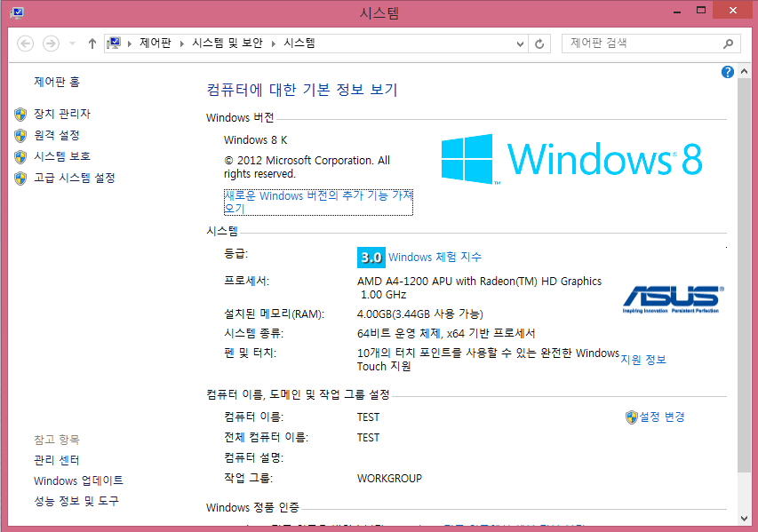Screen dimensions: 758x532
Task: Select the 시스템 및 보안 breadcrumb
Action: point(227,43)
